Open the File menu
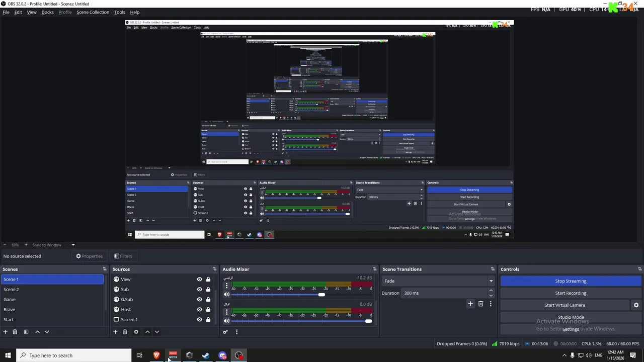 6,12
